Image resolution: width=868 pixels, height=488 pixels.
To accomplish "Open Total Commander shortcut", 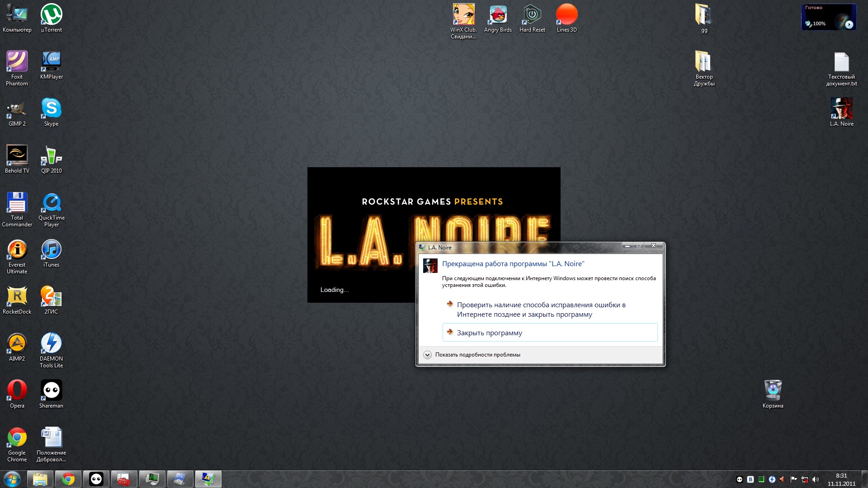I will click(17, 209).
